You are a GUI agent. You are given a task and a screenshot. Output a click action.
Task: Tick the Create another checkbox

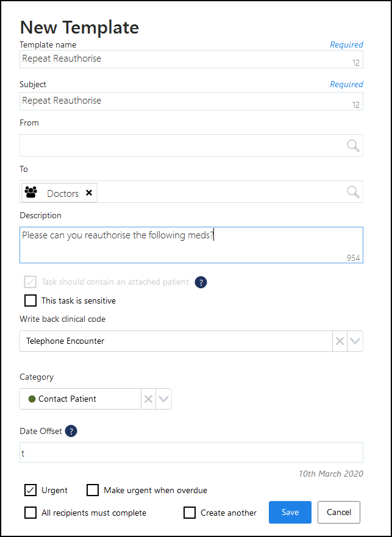190,513
